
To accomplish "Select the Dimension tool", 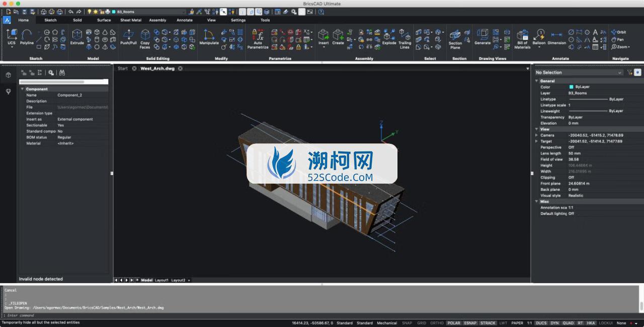I will click(556, 37).
